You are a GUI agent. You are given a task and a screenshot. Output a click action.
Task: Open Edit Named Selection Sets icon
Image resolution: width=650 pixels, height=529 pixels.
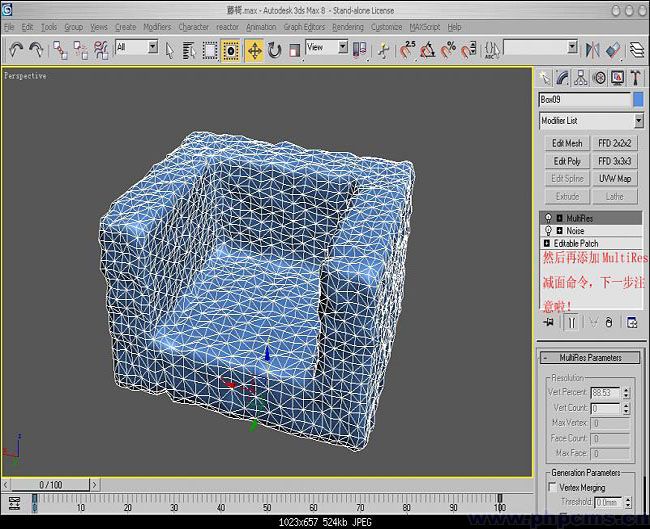tap(492, 51)
